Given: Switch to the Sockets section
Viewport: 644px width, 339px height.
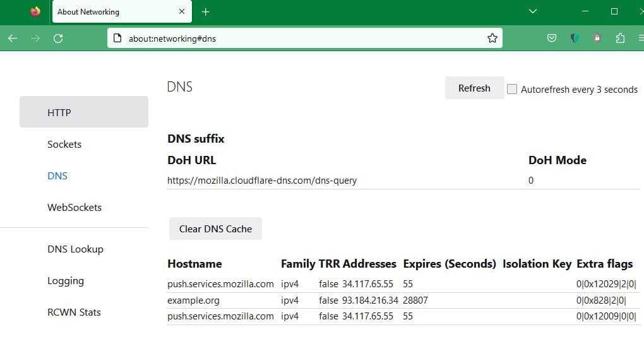Looking at the screenshot, I should click(64, 144).
